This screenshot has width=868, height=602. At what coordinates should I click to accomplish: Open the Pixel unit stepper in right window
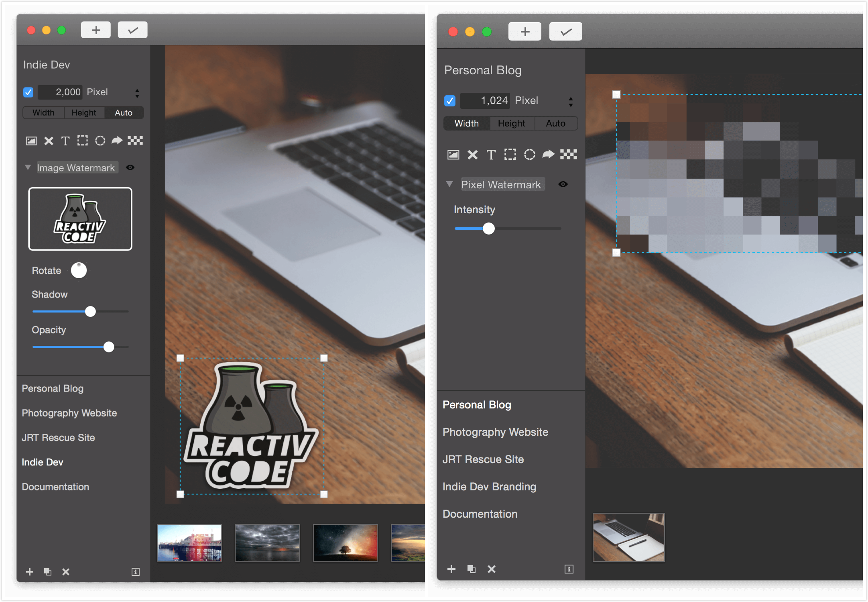click(571, 102)
